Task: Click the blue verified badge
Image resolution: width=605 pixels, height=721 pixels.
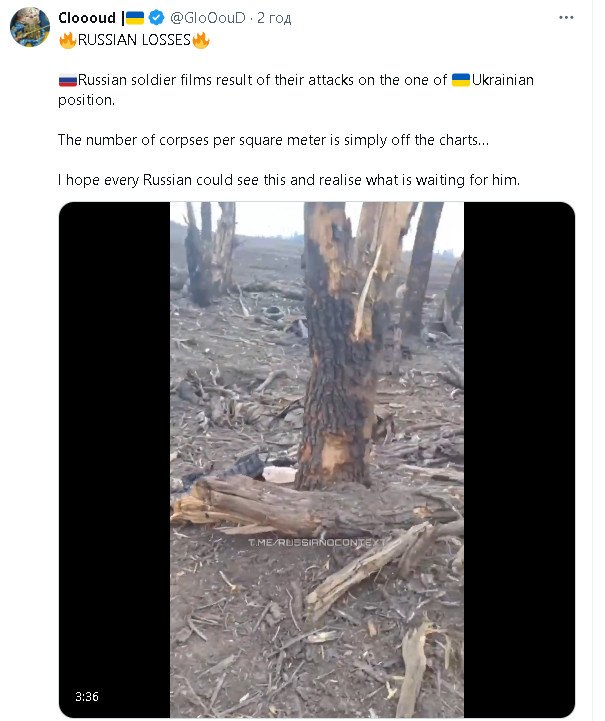Action: pos(156,17)
